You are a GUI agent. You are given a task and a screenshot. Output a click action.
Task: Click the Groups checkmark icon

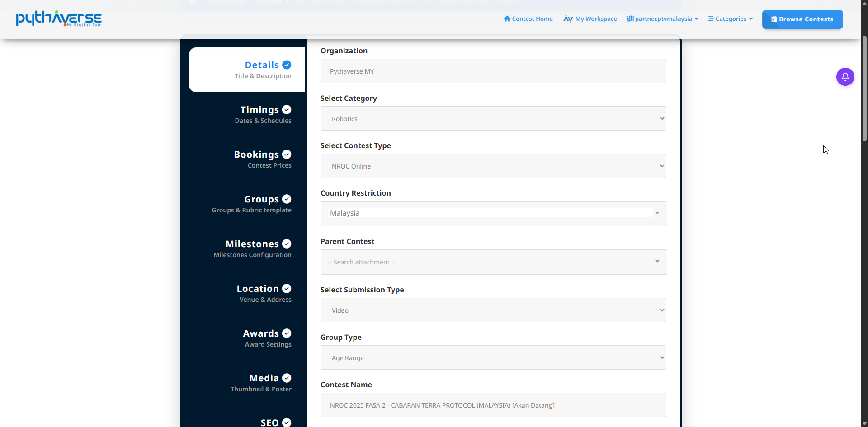pos(287,199)
